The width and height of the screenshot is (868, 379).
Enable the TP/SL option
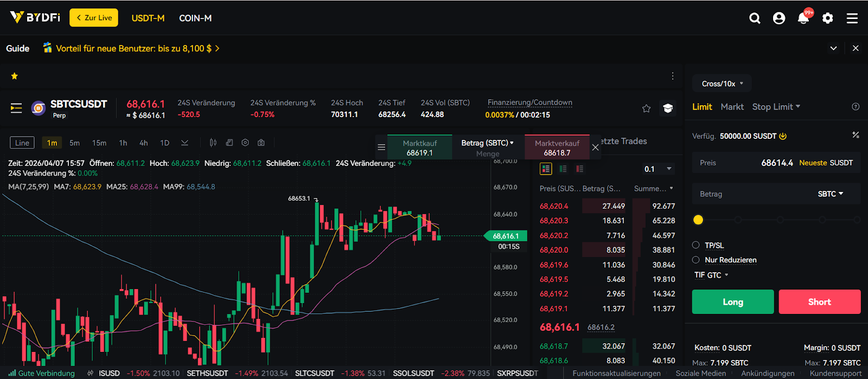[696, 245]
